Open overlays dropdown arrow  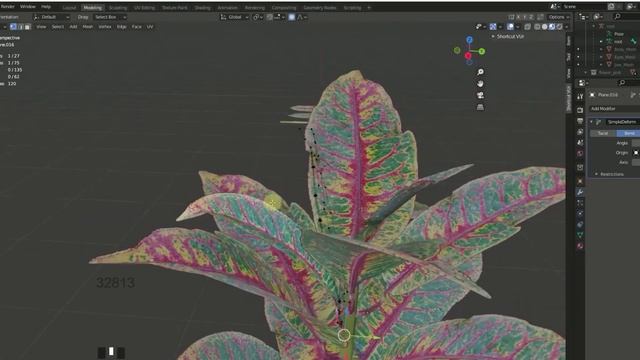(517, 27)
